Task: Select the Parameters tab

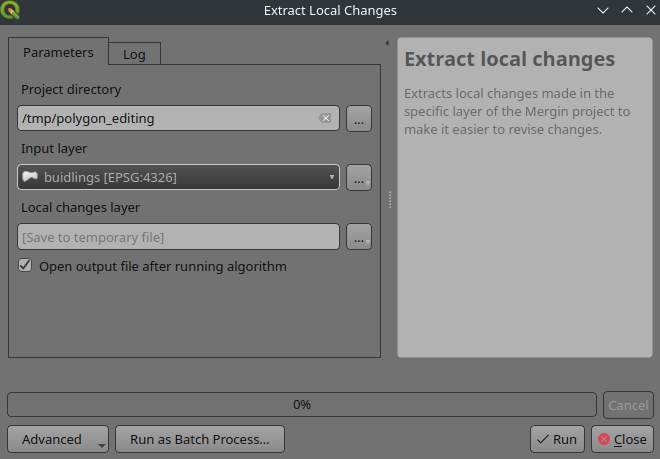Action: (58, 52)
